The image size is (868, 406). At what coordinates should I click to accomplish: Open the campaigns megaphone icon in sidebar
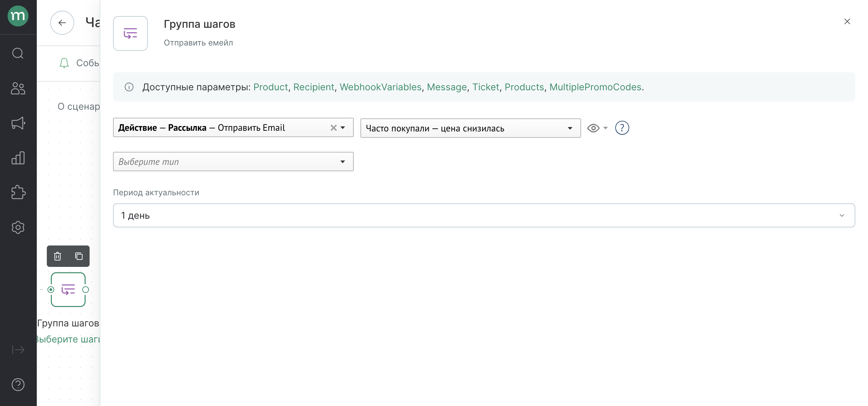(x=18, y=123)
